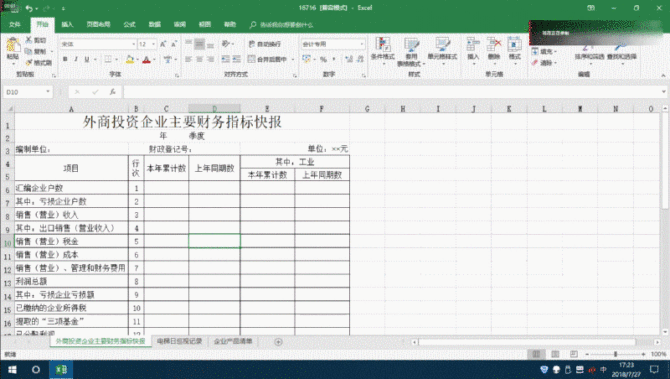This screenshot has width=670, height=379.
Task: Toggle Bold formatting
Action: point(65,59)
